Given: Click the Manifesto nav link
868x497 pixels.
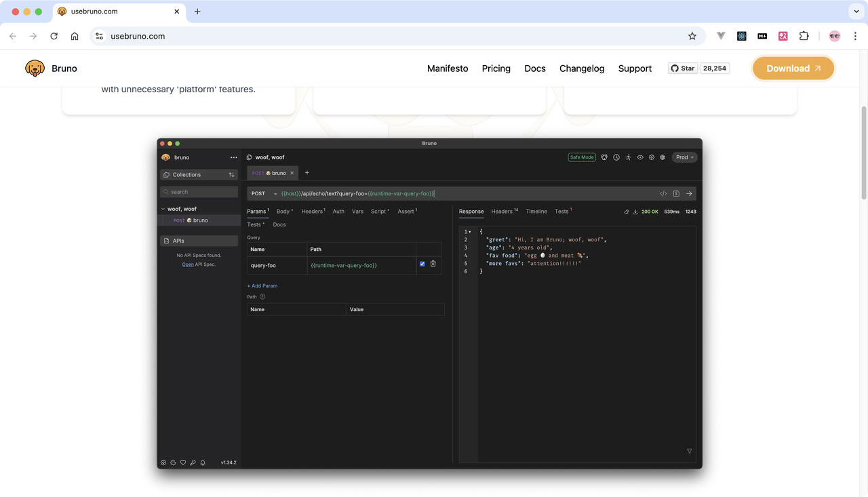Looking at the screenshot, I should coord(448,68).
